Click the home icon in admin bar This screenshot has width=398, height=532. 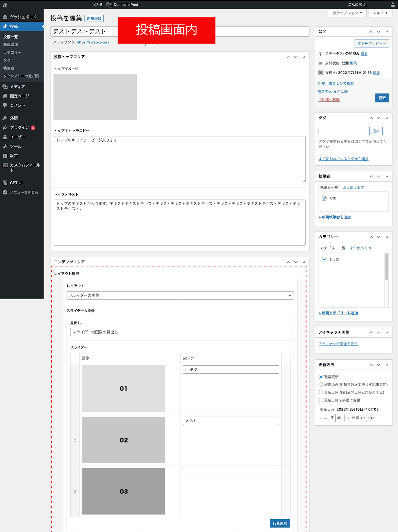pos(5,5)
